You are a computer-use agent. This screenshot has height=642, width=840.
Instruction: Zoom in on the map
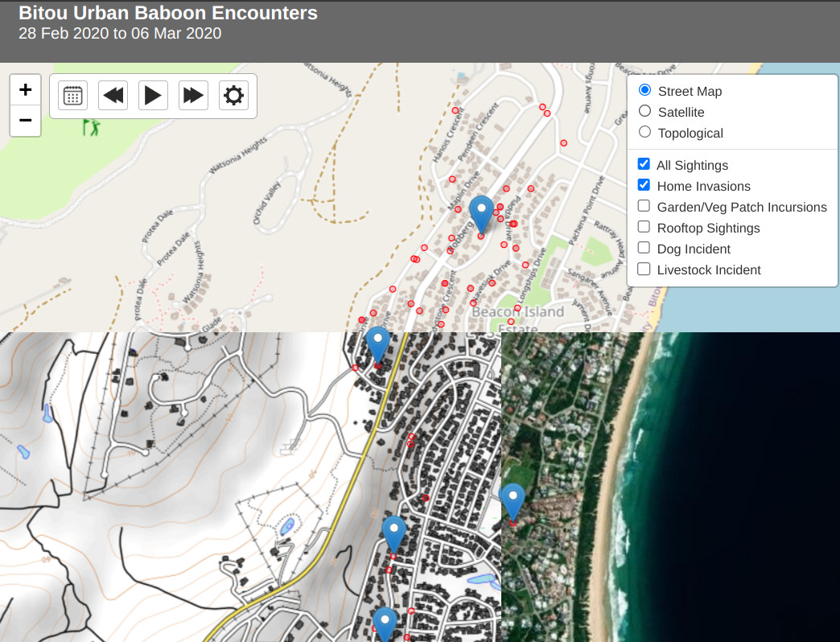pyautogui.click(x=25, y=89)
